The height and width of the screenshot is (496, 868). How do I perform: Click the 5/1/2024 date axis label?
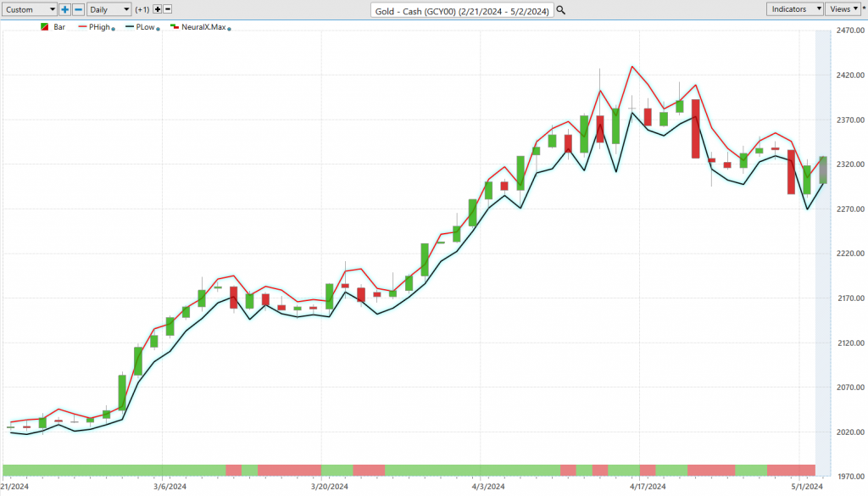point(807,487)
